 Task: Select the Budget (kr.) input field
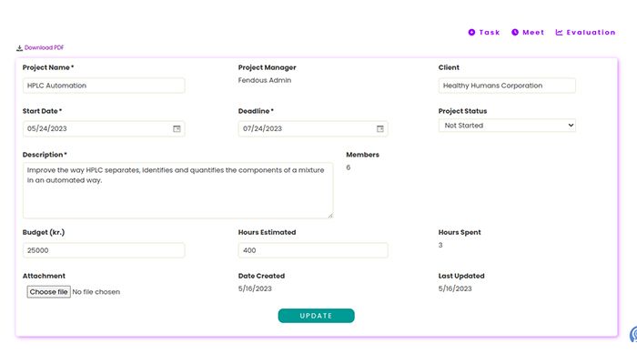[104, 250]
